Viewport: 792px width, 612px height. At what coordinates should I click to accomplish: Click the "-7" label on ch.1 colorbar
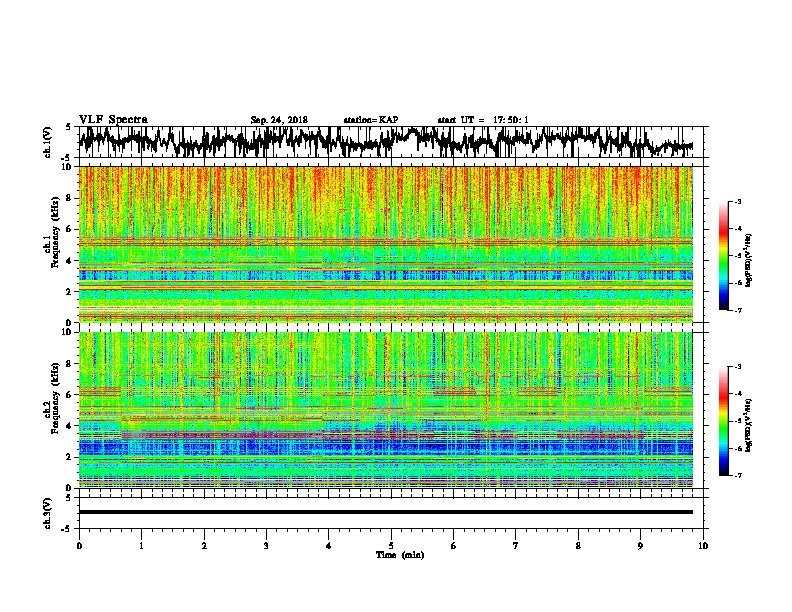737,310
